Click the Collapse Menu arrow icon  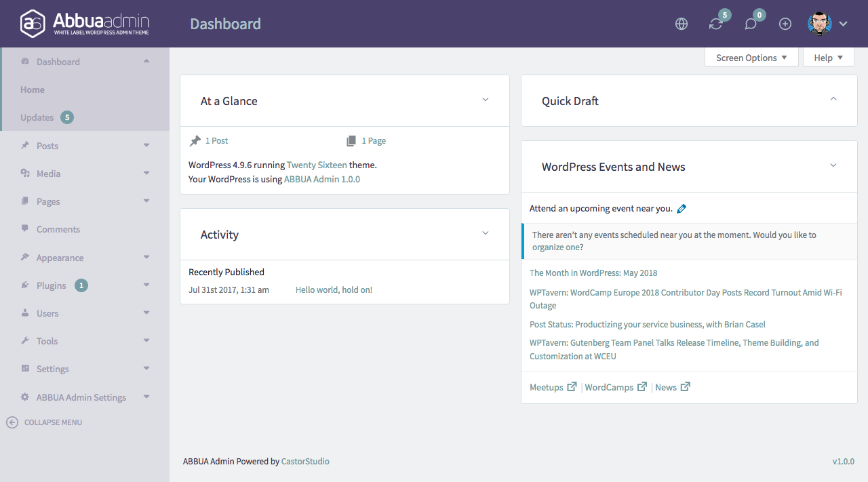(12, 422)
